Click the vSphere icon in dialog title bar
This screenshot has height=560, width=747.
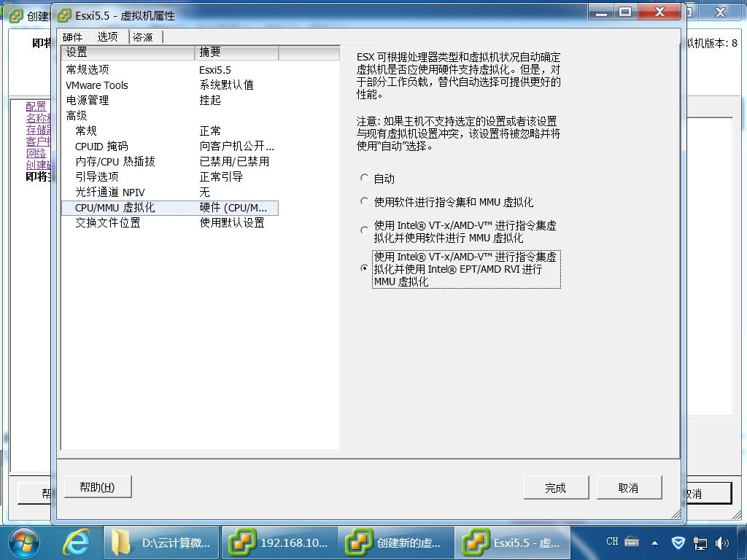click(64, 16)
